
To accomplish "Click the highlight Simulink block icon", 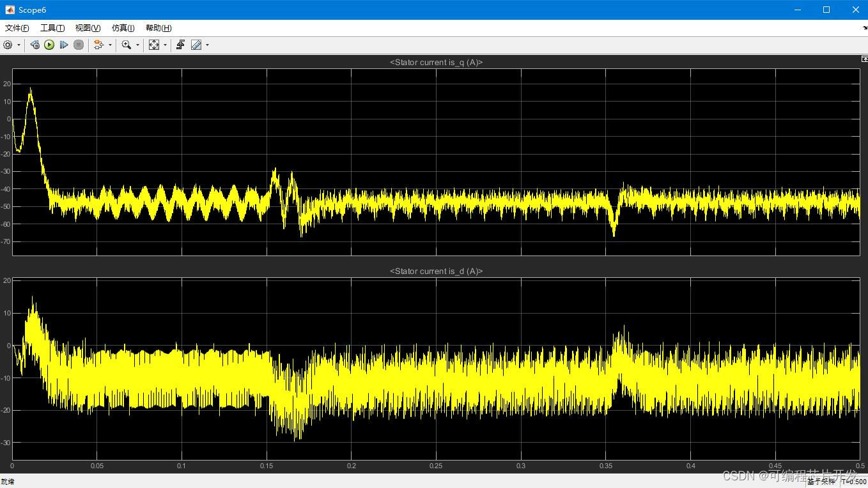I will click(x=98, y=45).
